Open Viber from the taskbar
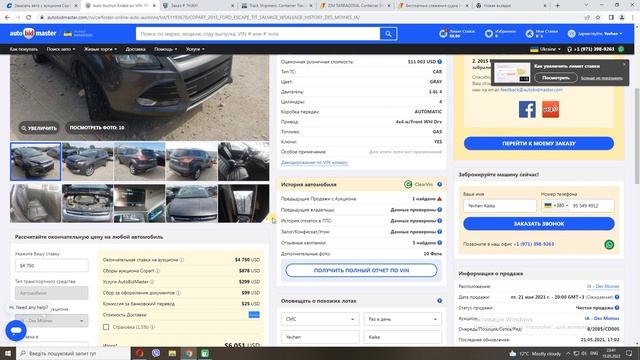The image size is (640, 360). coord(156,353)
